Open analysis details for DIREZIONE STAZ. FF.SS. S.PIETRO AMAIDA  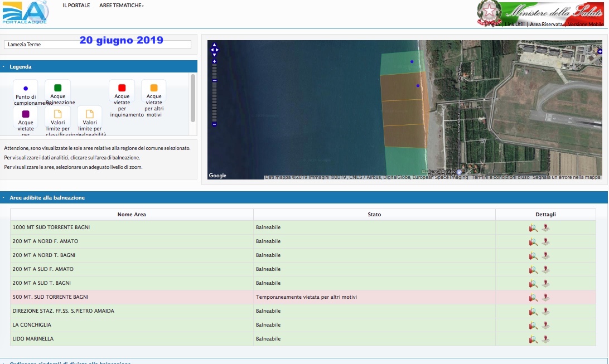(533, 312)
